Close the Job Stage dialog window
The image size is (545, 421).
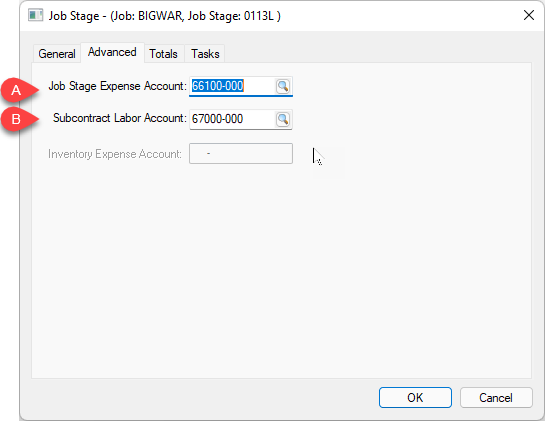tap(529, 15)
